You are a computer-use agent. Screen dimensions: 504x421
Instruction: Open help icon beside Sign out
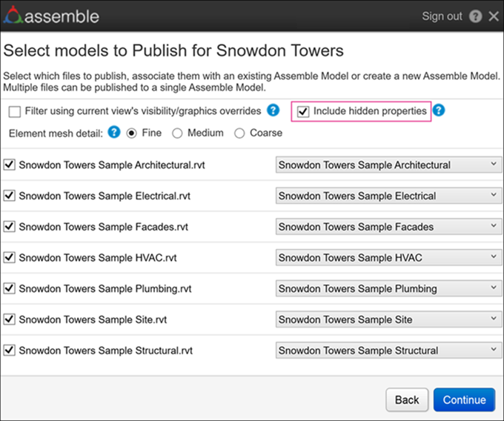click(x=475, y=16)
